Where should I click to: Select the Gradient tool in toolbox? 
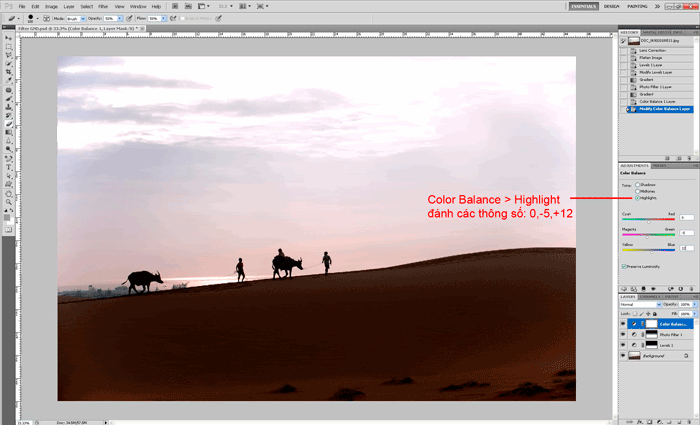(8, 131)
